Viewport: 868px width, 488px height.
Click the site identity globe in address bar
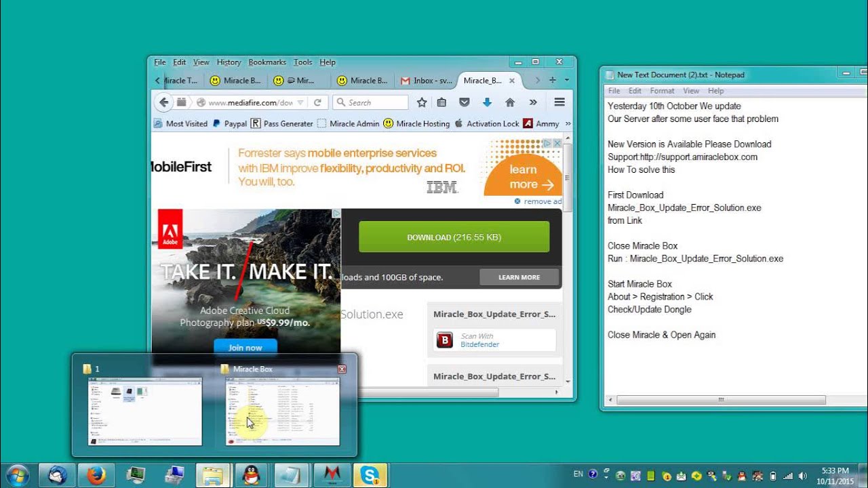[x=201, y=103]
